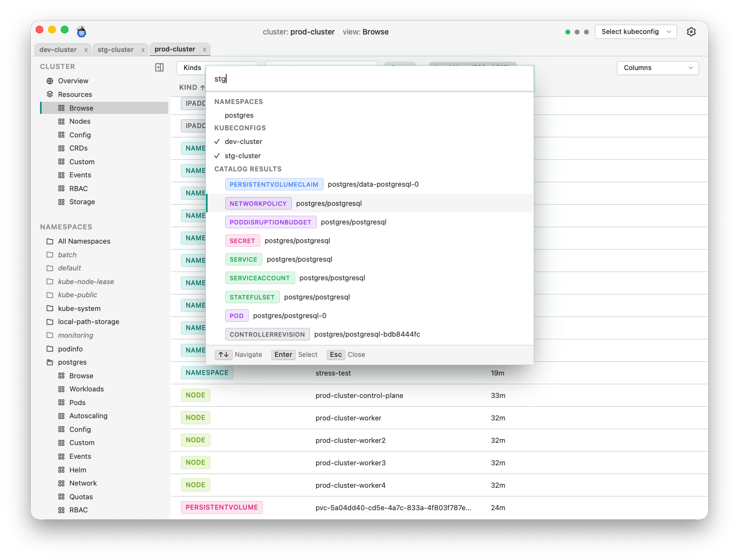Image resolution: width=739 pixels, height=560 pixels.
Task: Open Nodes in the cluster sidebar
Action: [x=79, y=122]
